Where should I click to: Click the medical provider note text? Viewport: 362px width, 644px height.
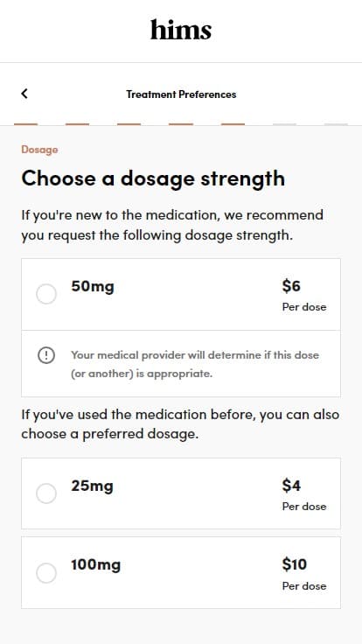coord(195,364)
